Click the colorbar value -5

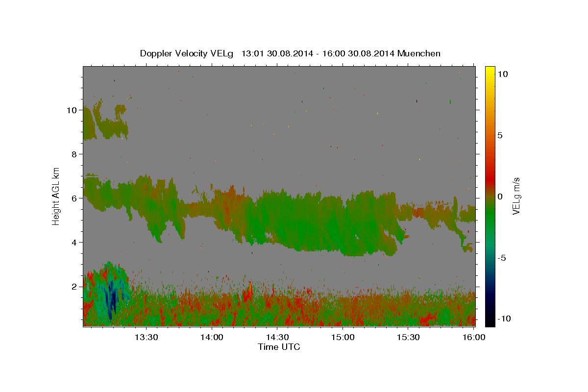pyautogui.click(x=502, y=258)
